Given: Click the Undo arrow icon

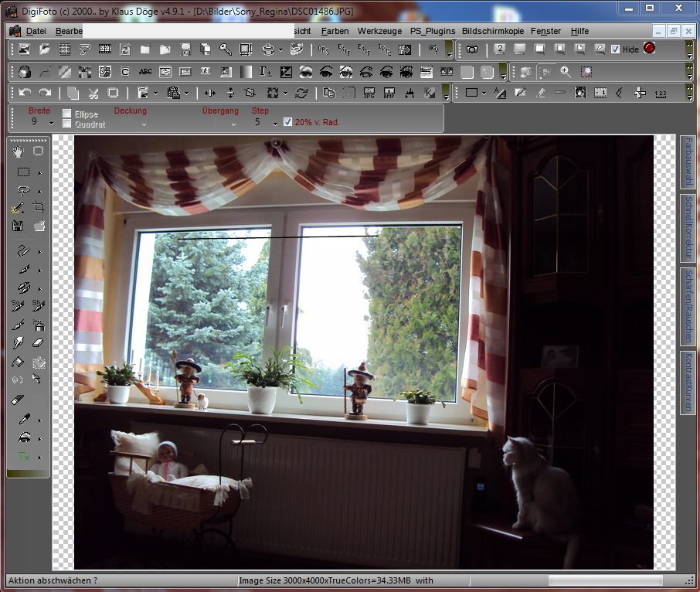Looking at the screenshot, I should pyautogui.click(x=25, y=93).
